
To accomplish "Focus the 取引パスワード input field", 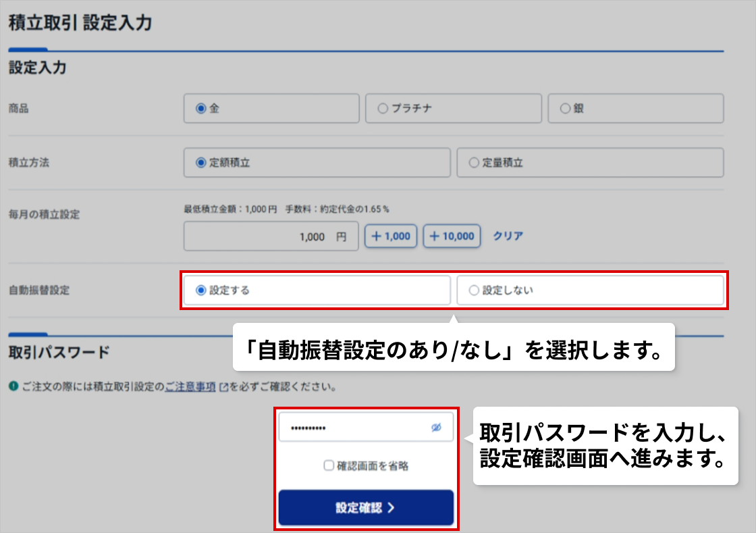I will pos(354,428).
